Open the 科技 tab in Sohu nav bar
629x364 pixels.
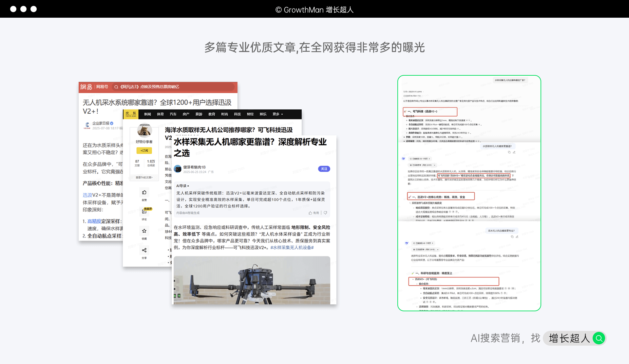tap(237, 114)
